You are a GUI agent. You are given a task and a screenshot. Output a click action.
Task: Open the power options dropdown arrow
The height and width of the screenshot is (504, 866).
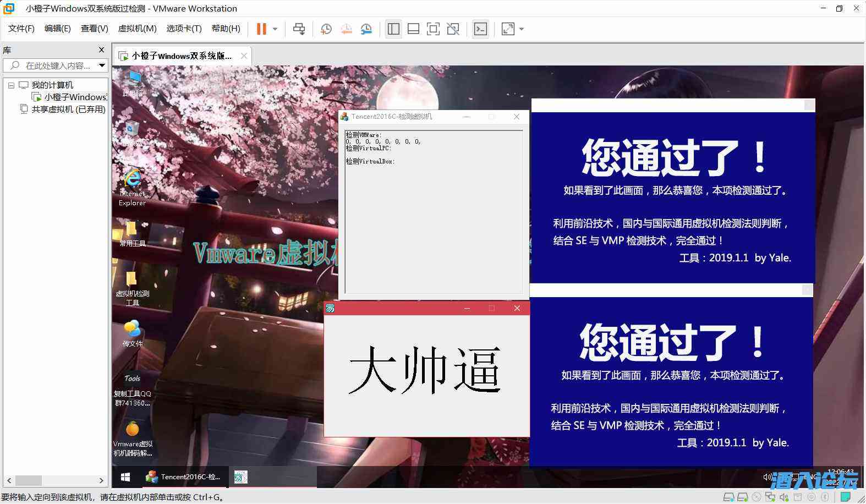point(275,29)
